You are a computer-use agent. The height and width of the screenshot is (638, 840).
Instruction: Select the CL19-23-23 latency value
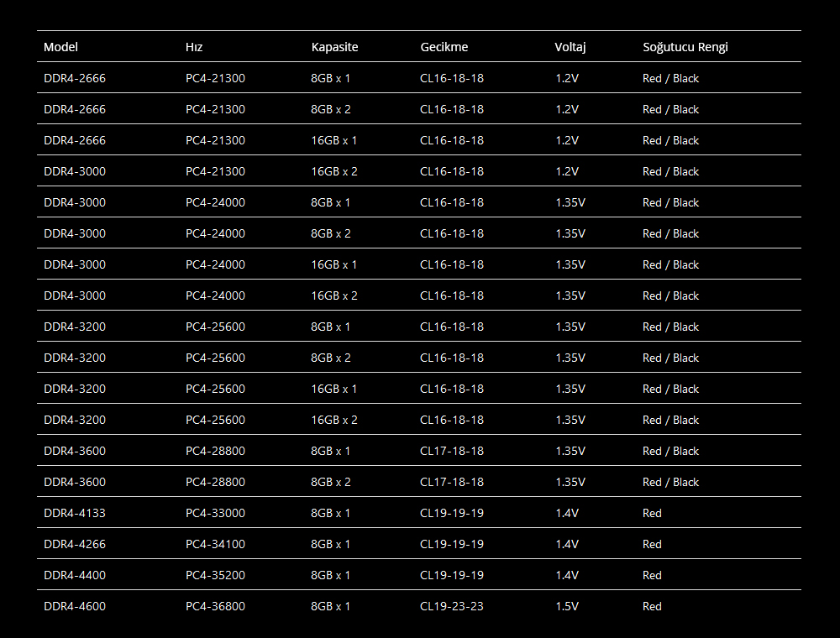click(x=452, y=606)
